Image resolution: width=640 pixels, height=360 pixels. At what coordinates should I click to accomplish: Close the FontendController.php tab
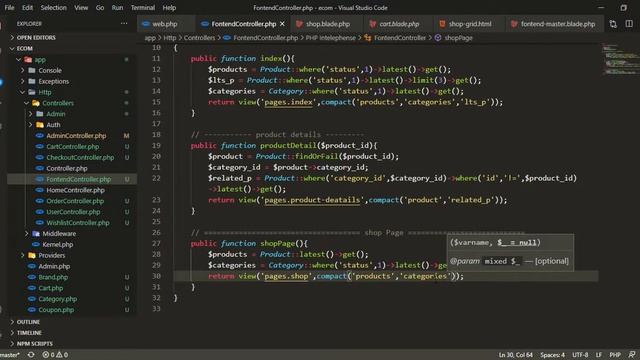(282, 24)
